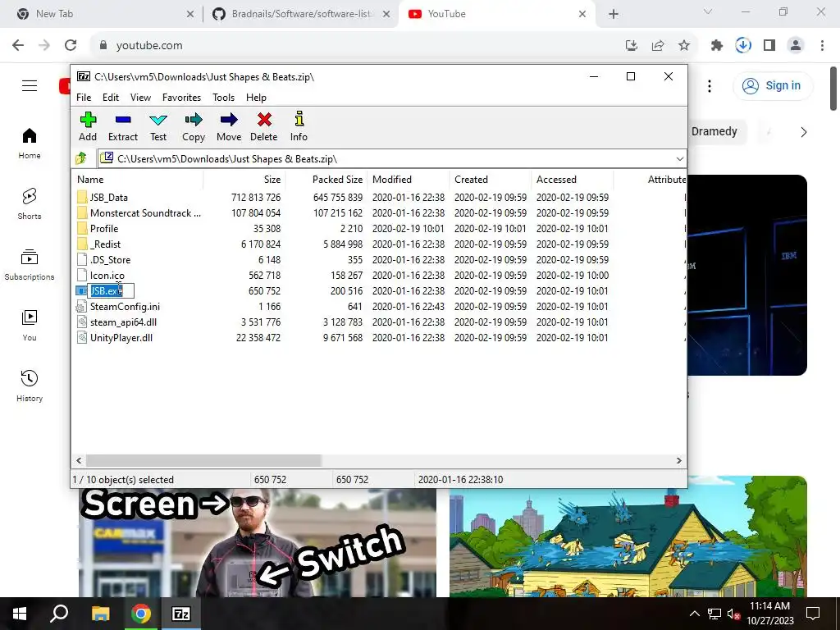Sort file list by Name column
840x630 pixels.
click(138, 180)
